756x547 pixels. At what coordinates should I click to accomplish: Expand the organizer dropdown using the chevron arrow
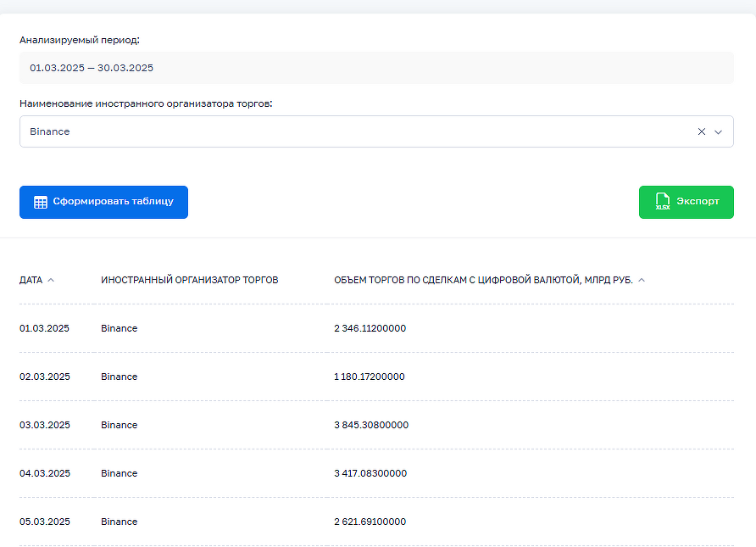(x=719, y=131)
